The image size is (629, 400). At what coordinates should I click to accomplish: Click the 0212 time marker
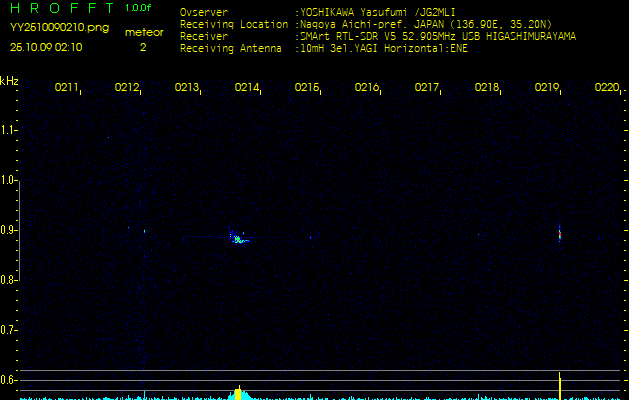click(126, 87)
